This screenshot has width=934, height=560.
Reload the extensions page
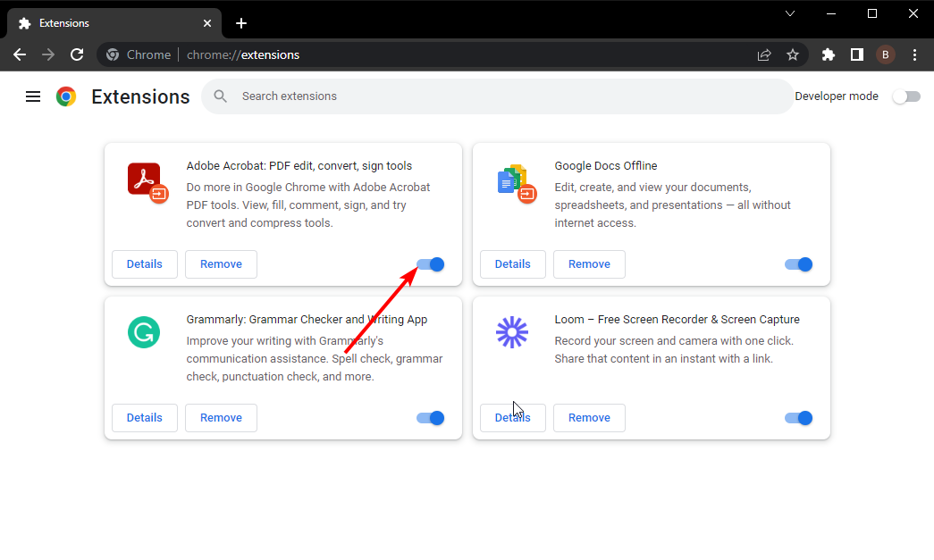(x=77, y=54)
